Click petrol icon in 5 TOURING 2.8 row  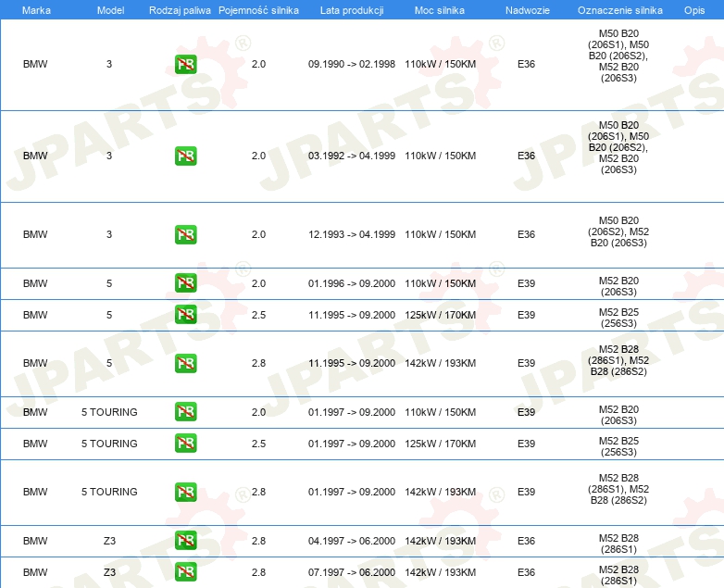pyautogui.click(x=185, y=492)
